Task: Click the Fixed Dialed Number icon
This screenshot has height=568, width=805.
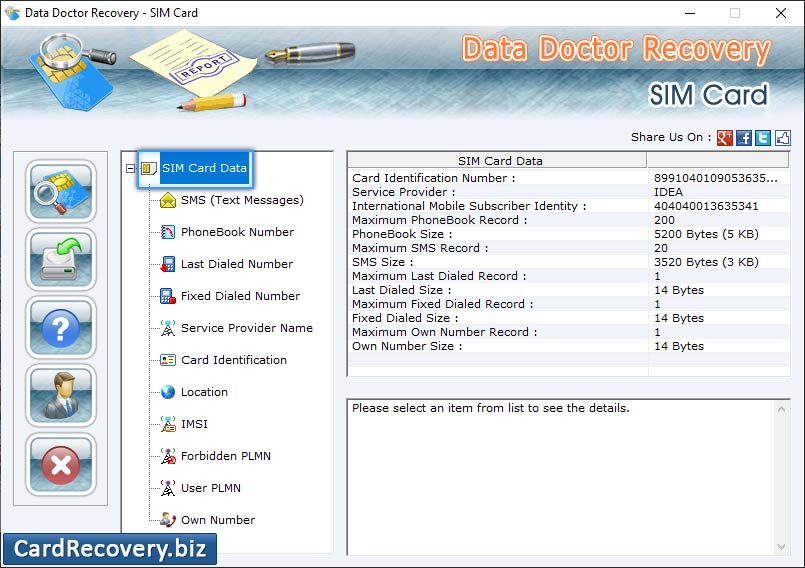Action: coord(168,296)
